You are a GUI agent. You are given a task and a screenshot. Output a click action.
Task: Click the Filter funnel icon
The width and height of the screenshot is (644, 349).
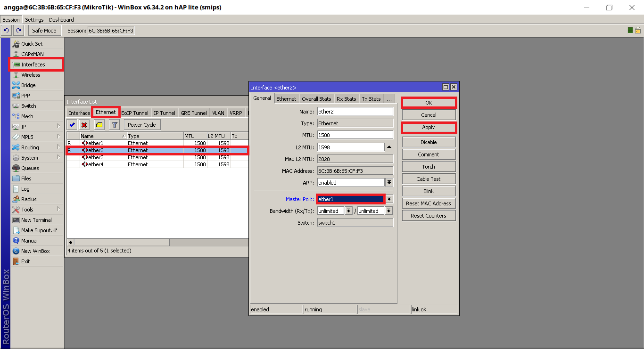114,125
